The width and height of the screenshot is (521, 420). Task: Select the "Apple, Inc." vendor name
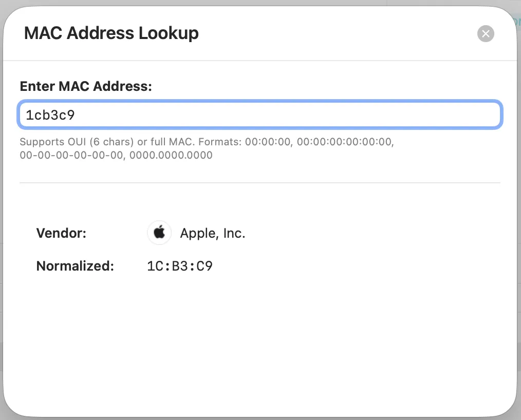click(213, 234)
